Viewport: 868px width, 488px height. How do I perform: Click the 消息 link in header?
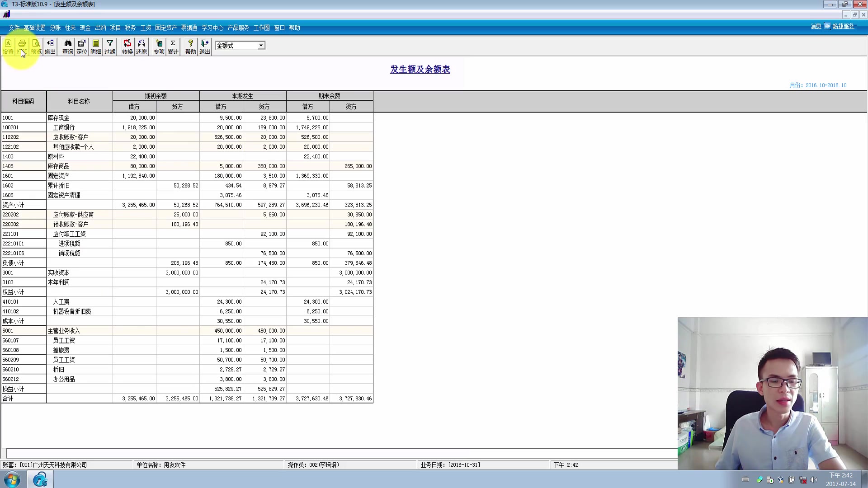point(816,26)
